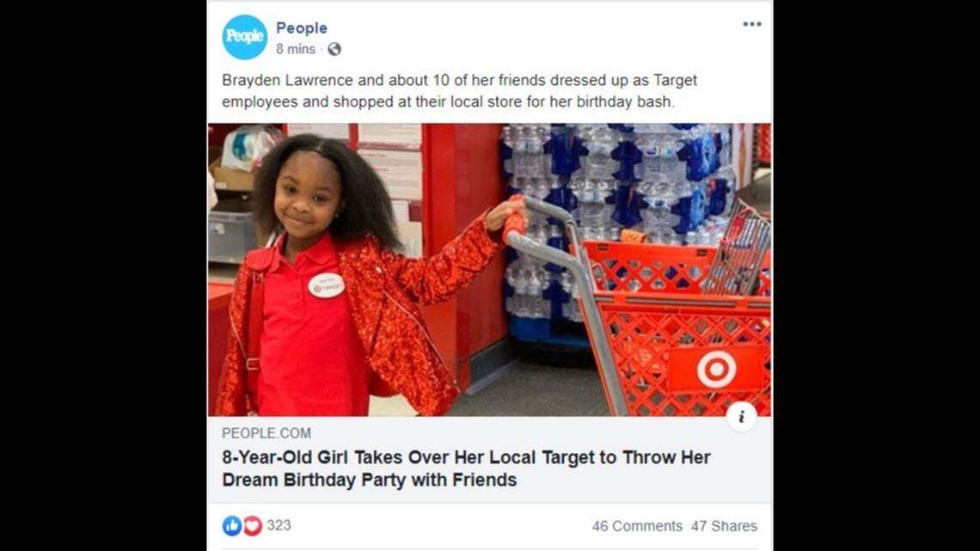Click the info 'i' icon on image
The image size is (980, 551).
click(741, 416)
